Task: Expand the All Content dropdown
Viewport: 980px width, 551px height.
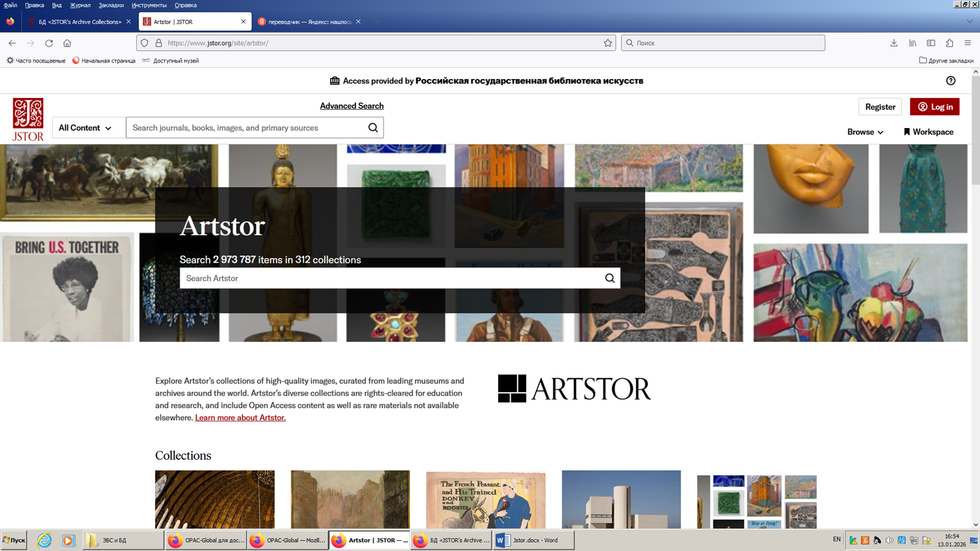Action: click(85, 128)
